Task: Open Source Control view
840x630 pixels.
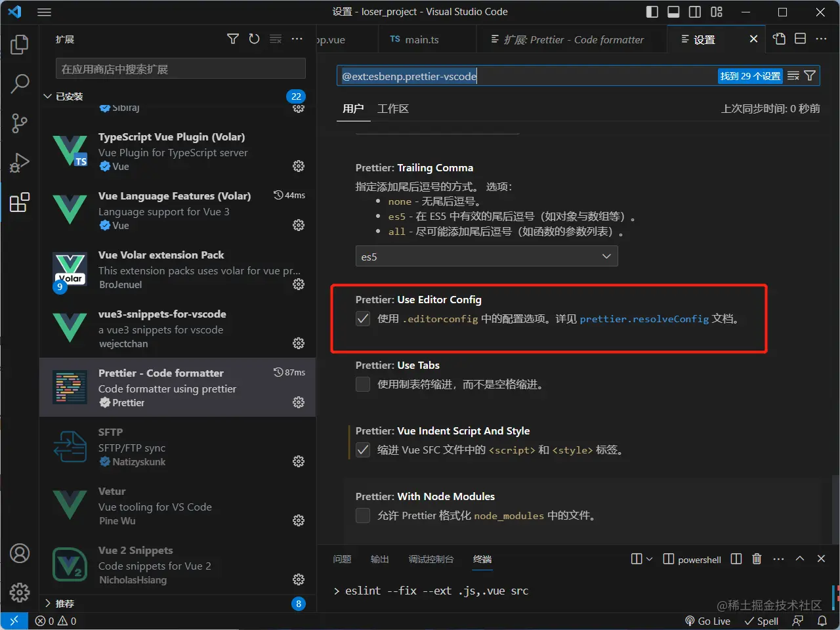Action: (20, 123)
